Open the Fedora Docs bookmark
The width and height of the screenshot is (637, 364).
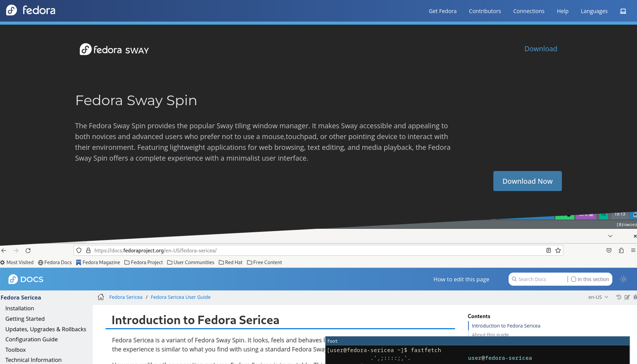tap(55, 262)
